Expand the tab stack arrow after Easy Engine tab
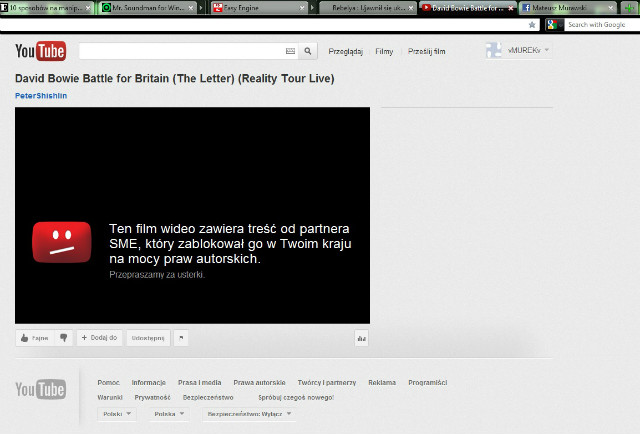Viewport: 640px width, 434px height. coord(313,8)
